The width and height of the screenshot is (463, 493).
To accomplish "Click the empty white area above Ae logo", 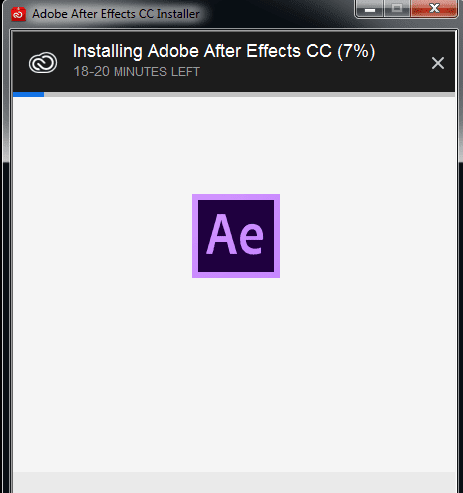I will tap(236, 145).
